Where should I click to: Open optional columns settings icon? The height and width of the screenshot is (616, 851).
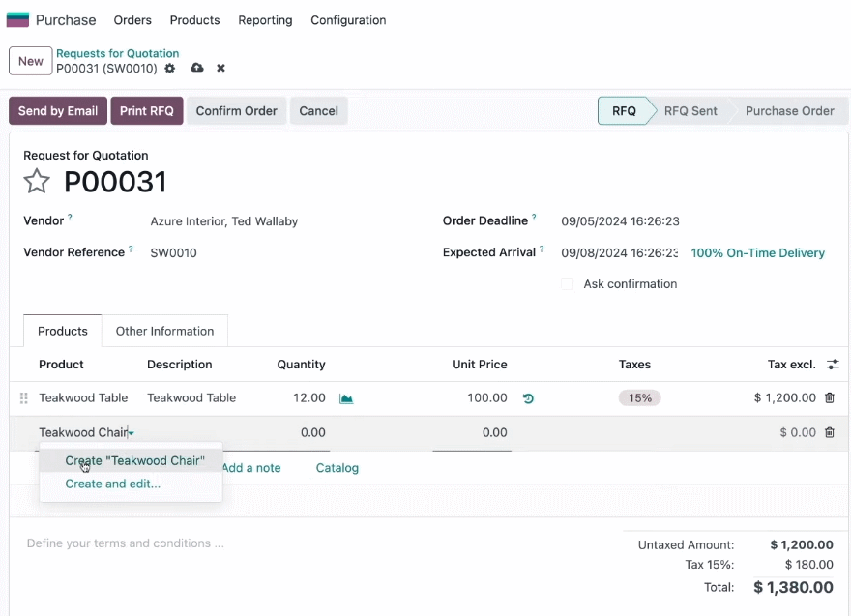coord(833,365)
